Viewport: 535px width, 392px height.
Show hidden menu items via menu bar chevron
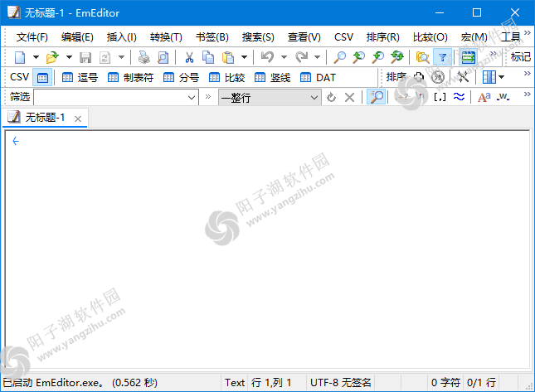528,32
